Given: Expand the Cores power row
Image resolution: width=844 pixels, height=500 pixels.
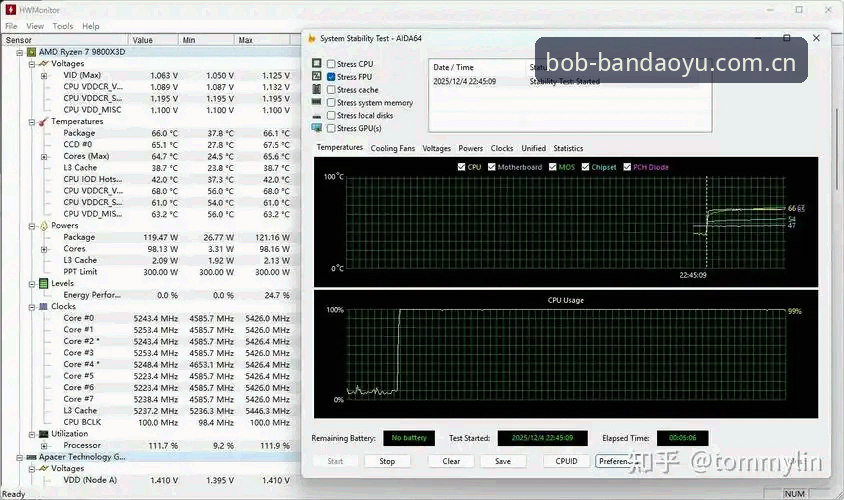Looking at the screenshot, I should click(44, 249).
